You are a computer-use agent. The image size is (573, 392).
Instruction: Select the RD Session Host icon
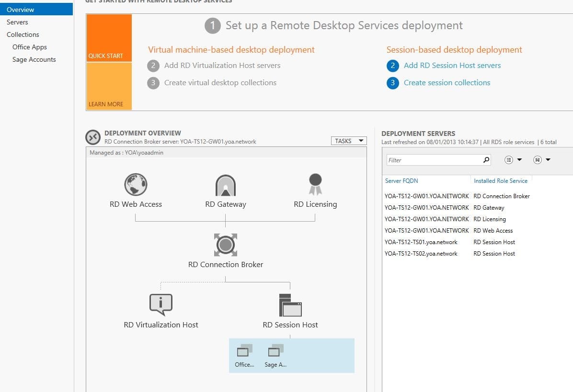coord(290,305)
